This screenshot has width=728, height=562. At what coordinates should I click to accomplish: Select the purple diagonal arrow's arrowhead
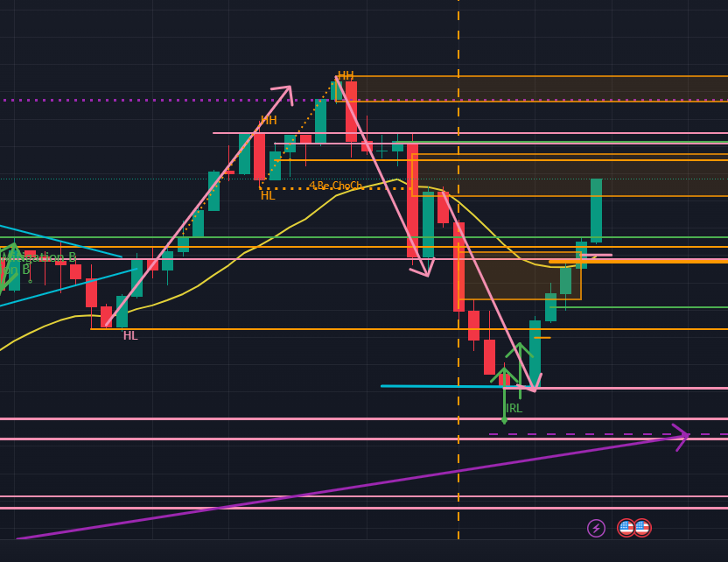coord(681,436)
